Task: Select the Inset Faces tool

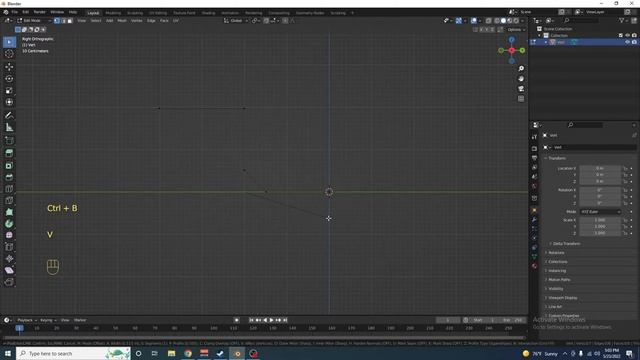Action: pos(9,165)
